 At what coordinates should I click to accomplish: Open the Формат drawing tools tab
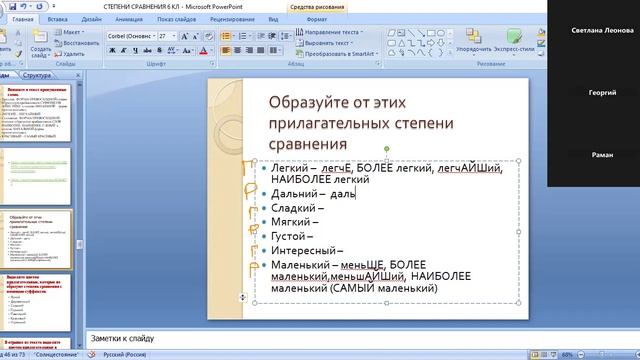317,19
